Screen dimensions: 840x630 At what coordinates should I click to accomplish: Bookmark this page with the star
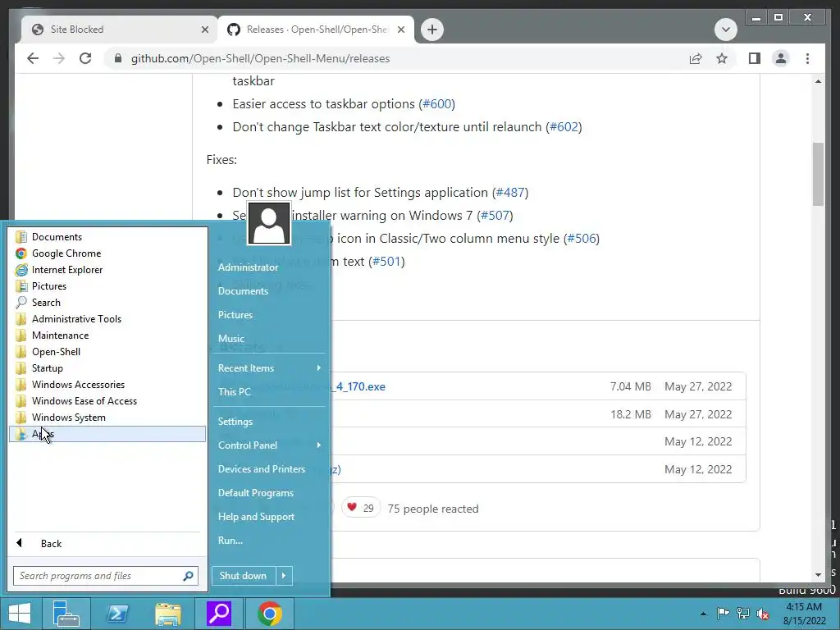[722, 58]
